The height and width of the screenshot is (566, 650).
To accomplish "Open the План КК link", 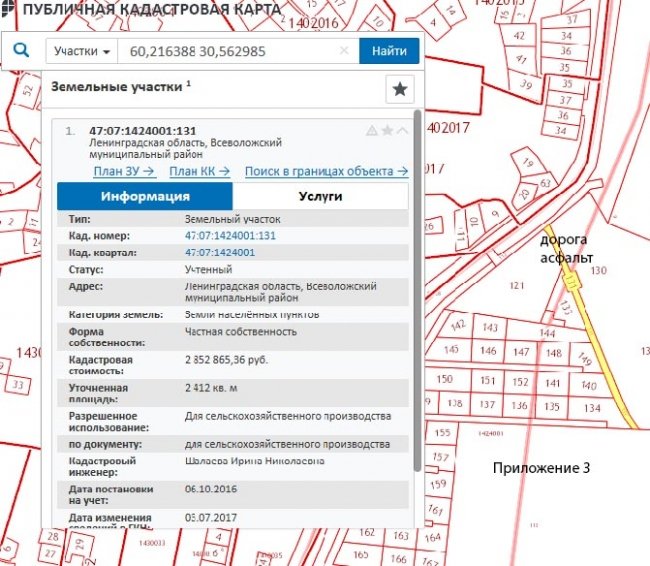I will [x=206, y=171].
